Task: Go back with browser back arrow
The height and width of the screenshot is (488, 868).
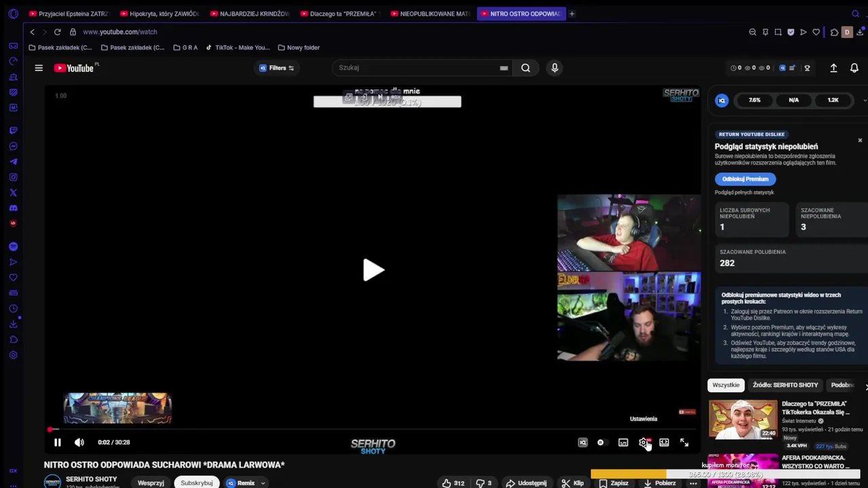Action: pyautogui.click(x=32, y=32)
